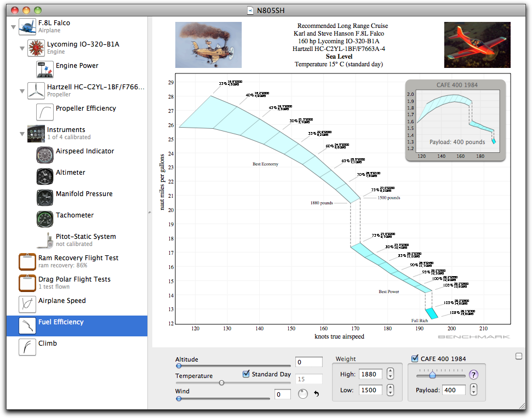Open the Ram Recovery Flight Test clipboard icon
532x418 pixels.
pos(27,261)
